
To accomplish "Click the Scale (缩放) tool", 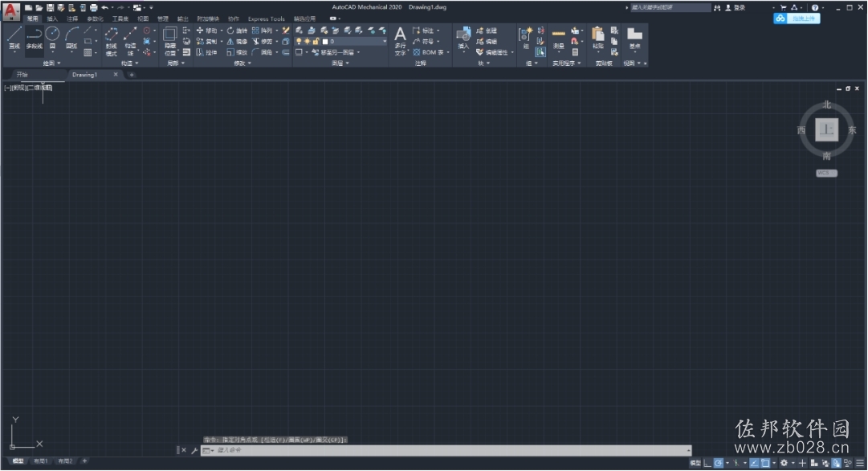I will (x=237, y=52).
